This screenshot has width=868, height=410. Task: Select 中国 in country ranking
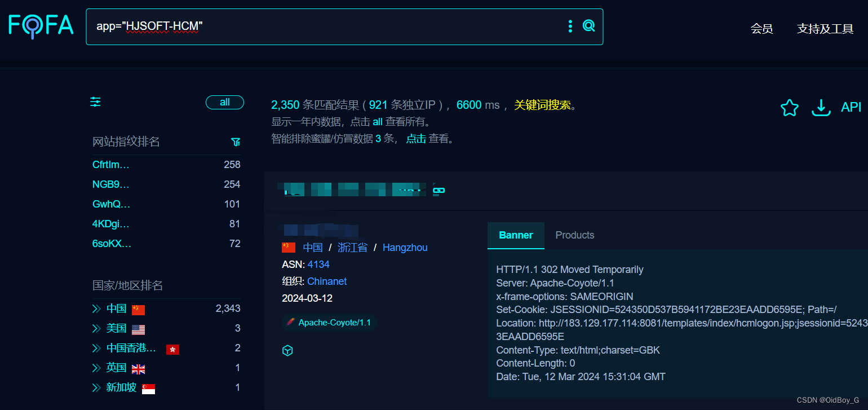pos(117,308)
